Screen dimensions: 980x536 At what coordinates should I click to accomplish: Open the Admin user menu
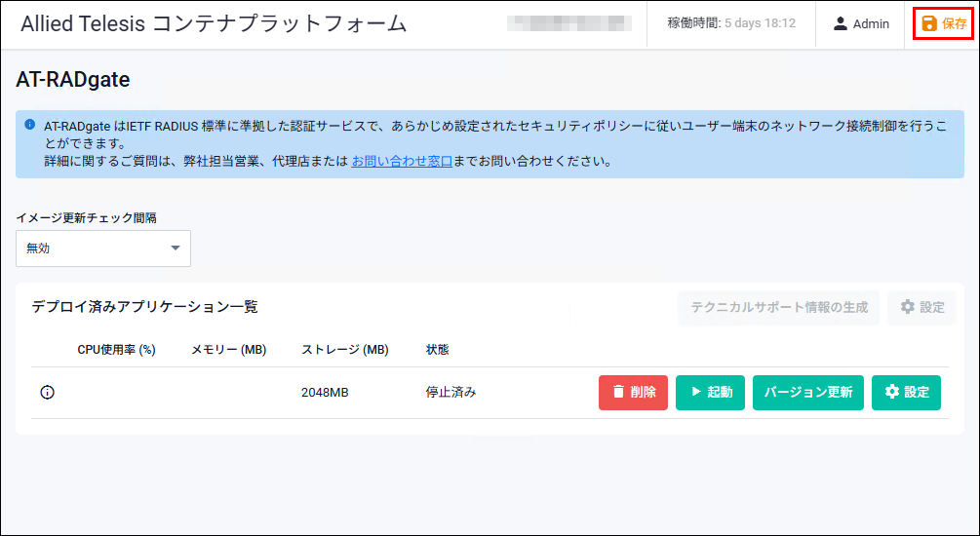point(861,23)
